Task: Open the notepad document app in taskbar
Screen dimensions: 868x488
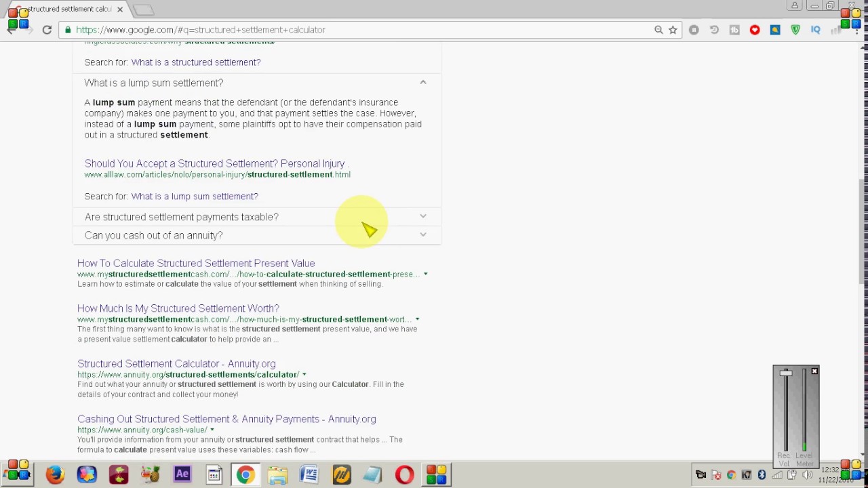Action: tap(214, 474)
